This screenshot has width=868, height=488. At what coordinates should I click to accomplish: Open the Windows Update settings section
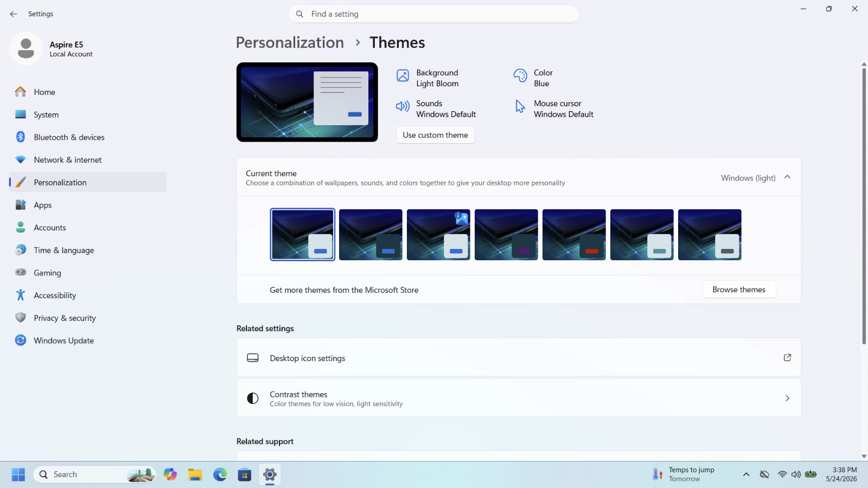tap(88, 341)
